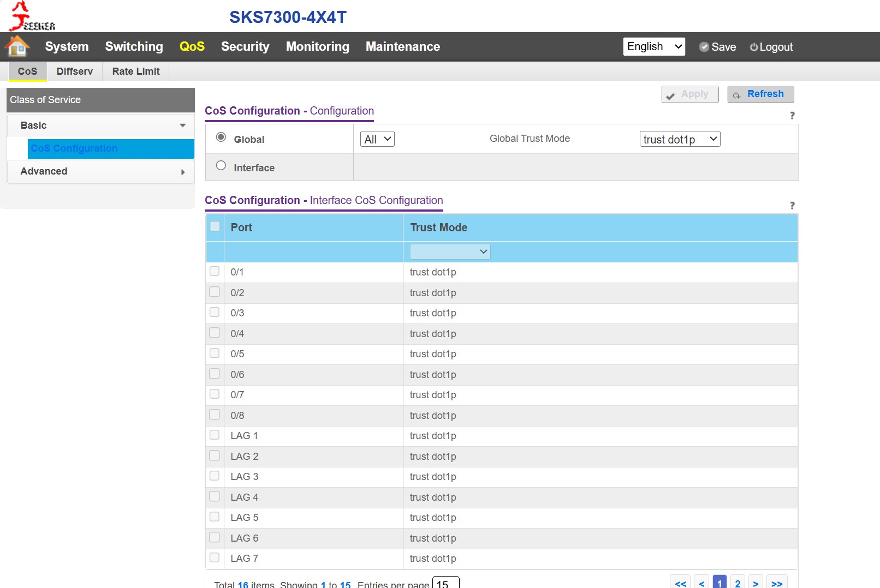Image resolution: width=880 pixels, height=588 pixels.
Task: Go to the previous page of results
Action: click(701, 583)
